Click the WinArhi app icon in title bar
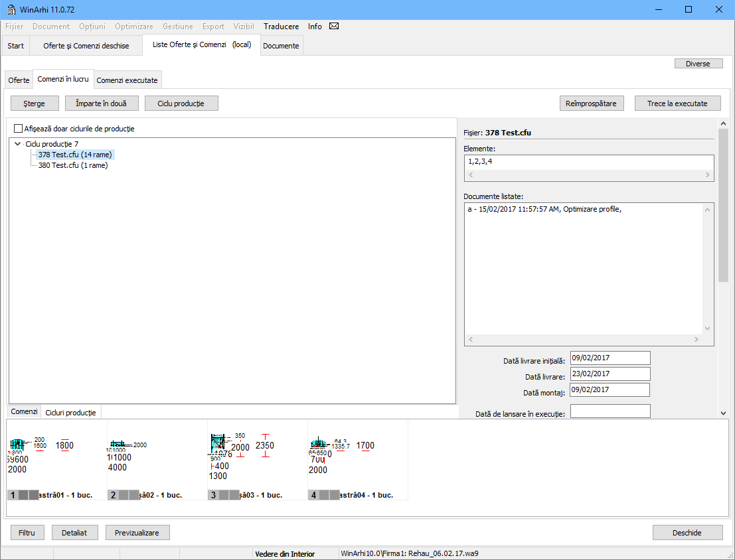The width and height of the screenshot is (735, 560). point(11,9)
